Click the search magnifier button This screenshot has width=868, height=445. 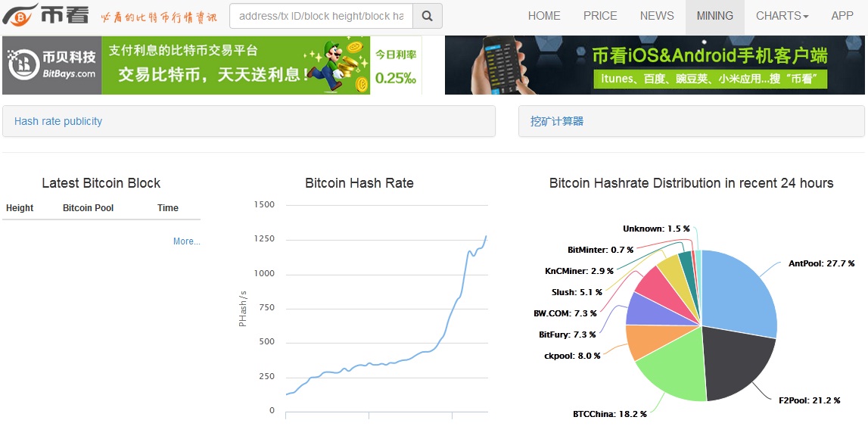[428, 16]
